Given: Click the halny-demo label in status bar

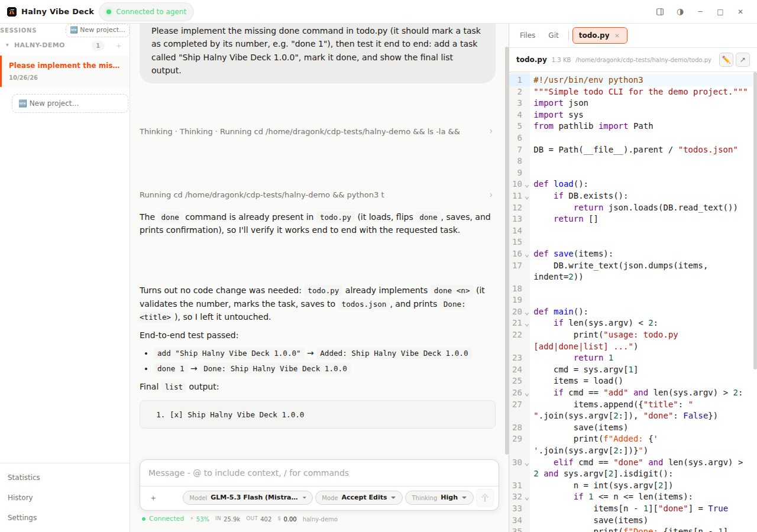Looking at the screenshot, I should click(x=320, y=519).
